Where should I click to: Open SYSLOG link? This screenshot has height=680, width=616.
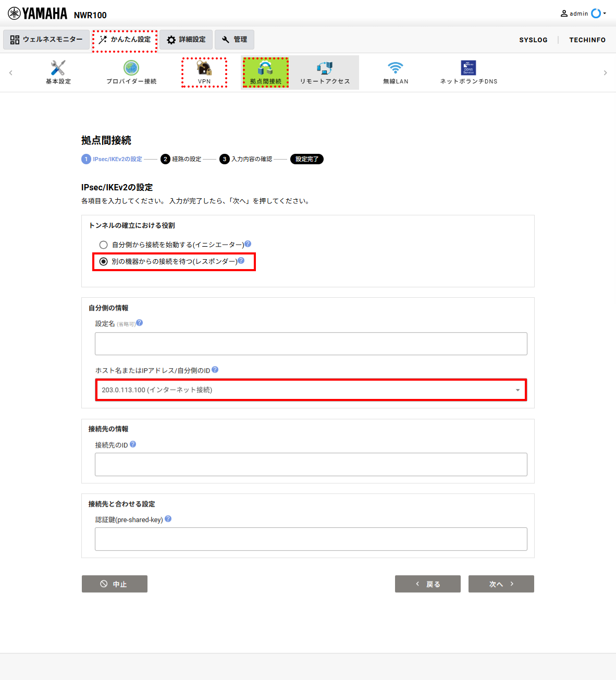point(533,40)
